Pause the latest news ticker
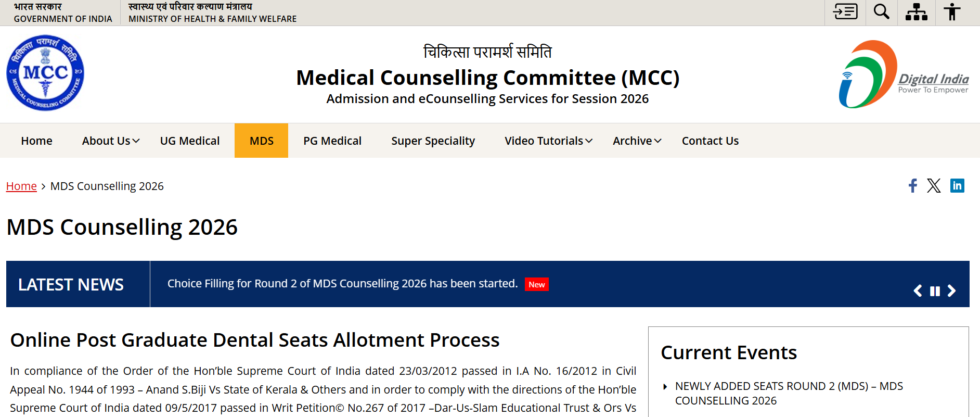 tap(935, 291)
